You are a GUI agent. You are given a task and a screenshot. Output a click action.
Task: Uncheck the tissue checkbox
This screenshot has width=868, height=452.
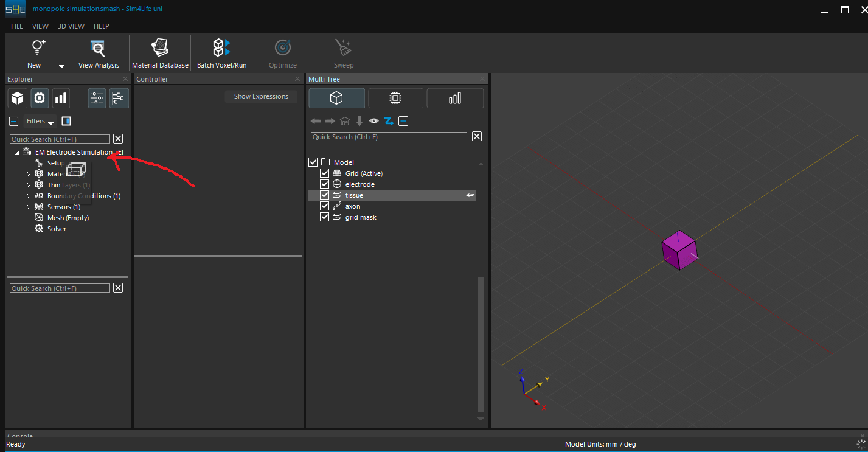[325, 195]
